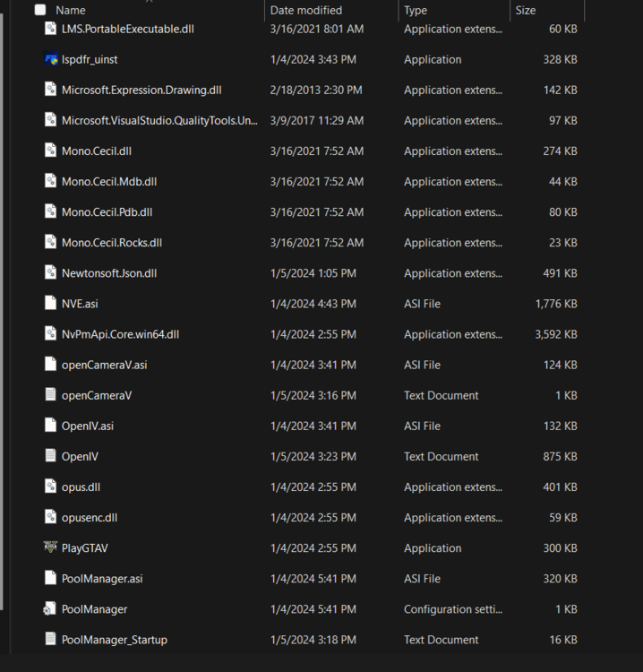
Task: Click the lspdfr_uinst application icon
Action: pyautogui.click(x=50, y=59)
